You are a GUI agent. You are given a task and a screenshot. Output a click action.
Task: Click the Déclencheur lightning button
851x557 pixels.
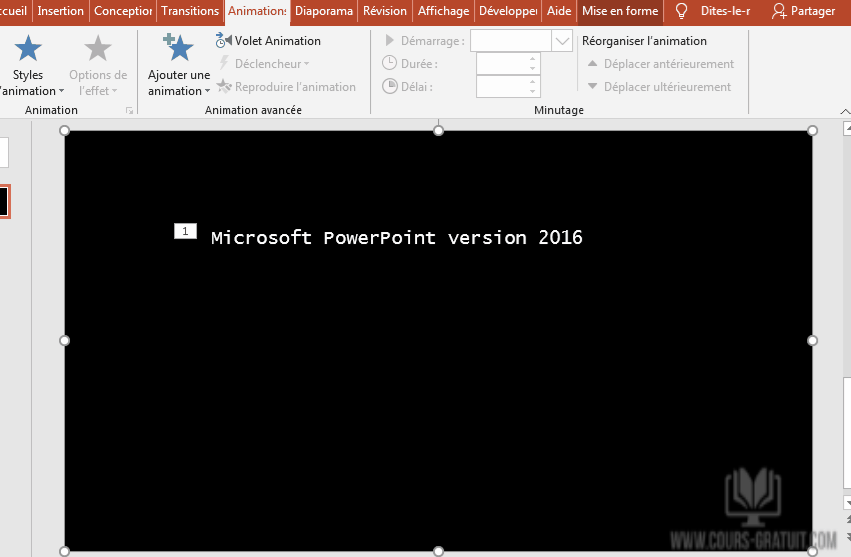(264, 64)
